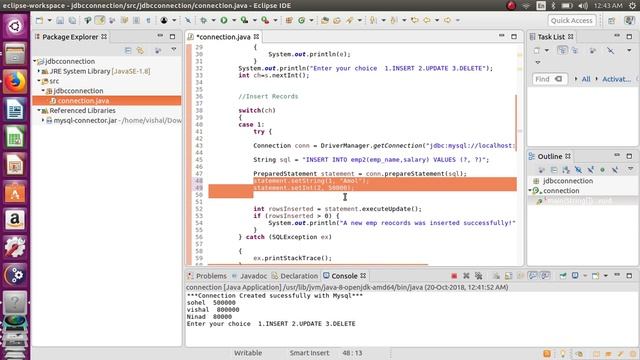
Task: Click the Search flashlight toolbar icon
Action: [350, 20]
